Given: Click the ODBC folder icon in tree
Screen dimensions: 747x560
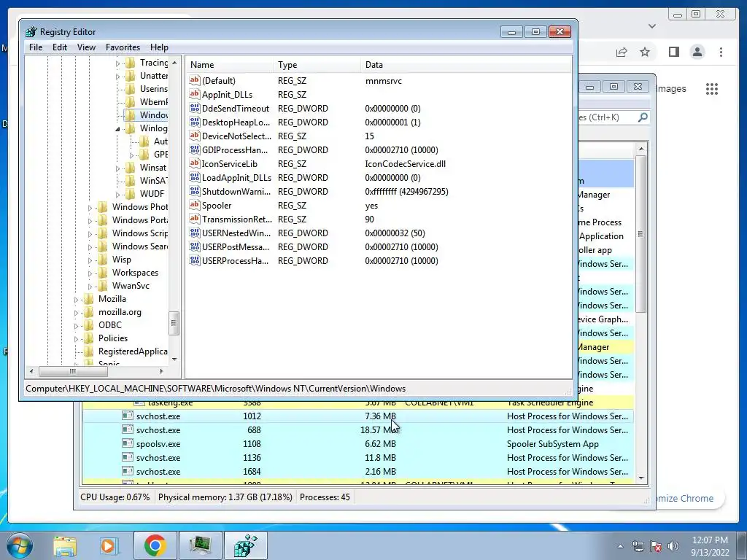Looking at the screenshot, I should (x=88, y=325).
